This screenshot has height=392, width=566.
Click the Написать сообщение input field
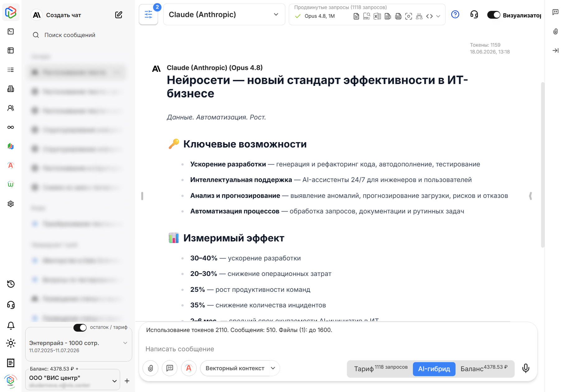[x=338, y=349]
